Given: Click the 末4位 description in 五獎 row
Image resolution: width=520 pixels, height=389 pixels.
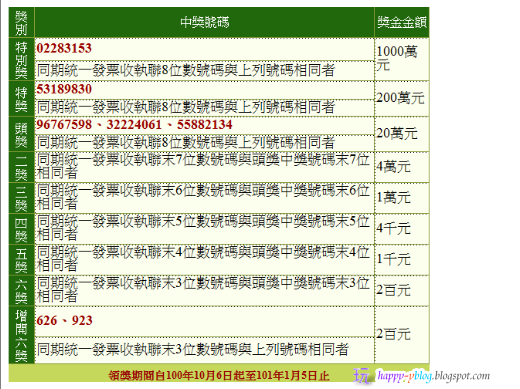Looking at the screenshot, I should [x=203, y=259].
